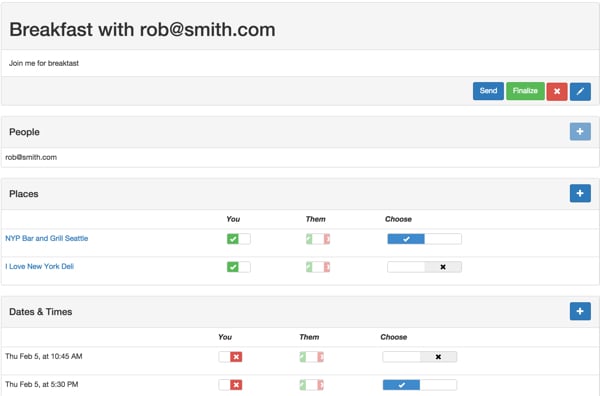Toggle Choose switch for Thu Feb 5 10:45 AM
600x396 pixels.
(420, 357)
